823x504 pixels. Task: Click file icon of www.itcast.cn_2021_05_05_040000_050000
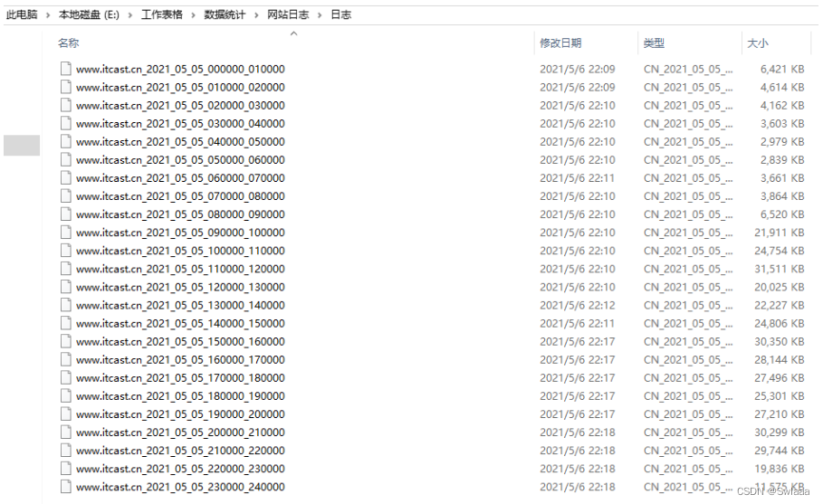tap(65, 141)
